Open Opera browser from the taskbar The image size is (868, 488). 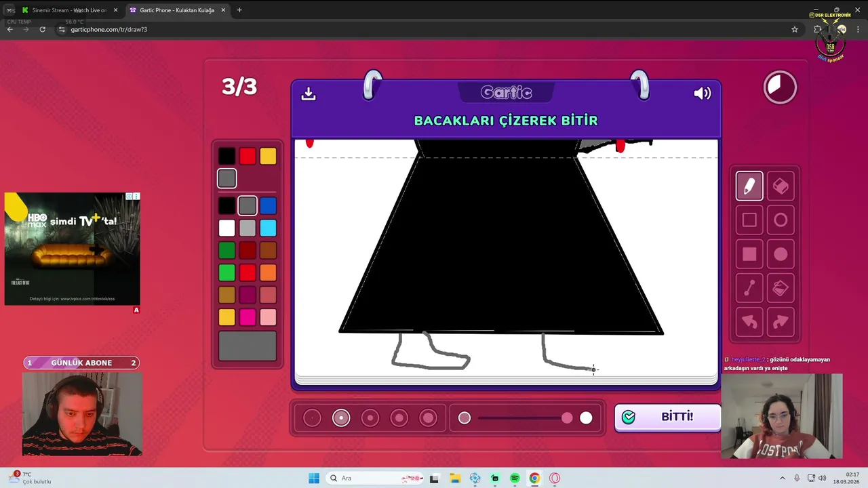coord(555,479)
